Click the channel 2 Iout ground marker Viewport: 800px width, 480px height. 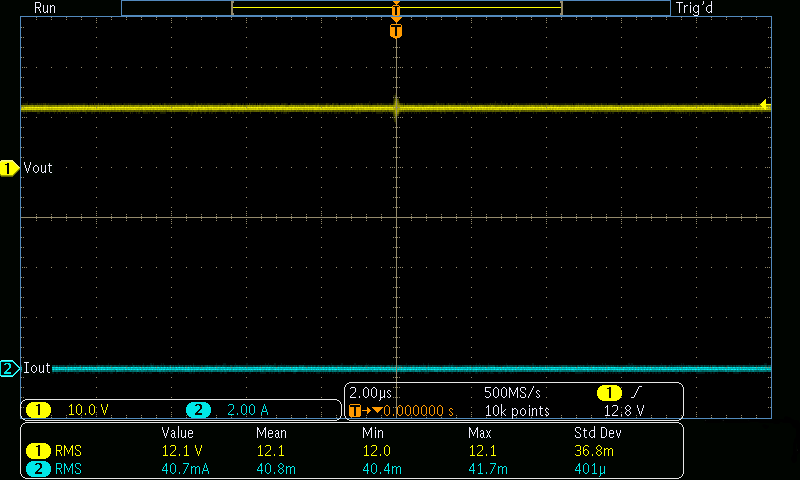pyautogui.click(x=10, y=369)
